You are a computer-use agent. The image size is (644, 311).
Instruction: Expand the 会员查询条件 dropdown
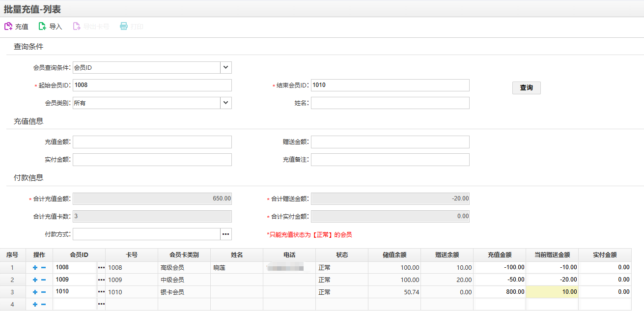coord(225,67)
